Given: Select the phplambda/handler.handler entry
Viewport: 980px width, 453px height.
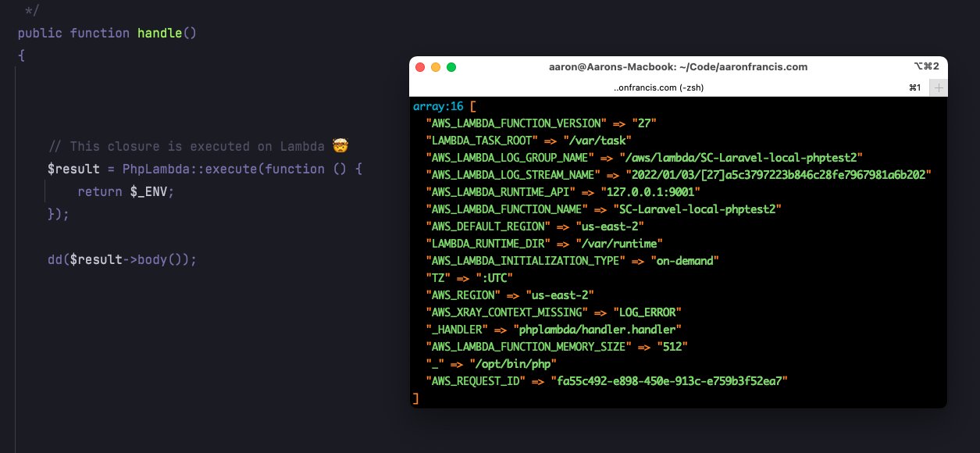Looking at the screenshot, I should pos(599,329).
